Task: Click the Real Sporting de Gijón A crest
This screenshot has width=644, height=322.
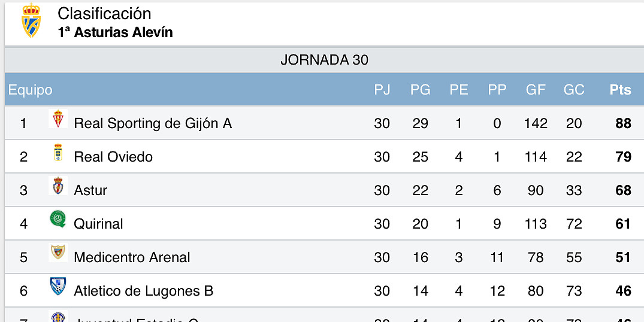Action: 58,119
